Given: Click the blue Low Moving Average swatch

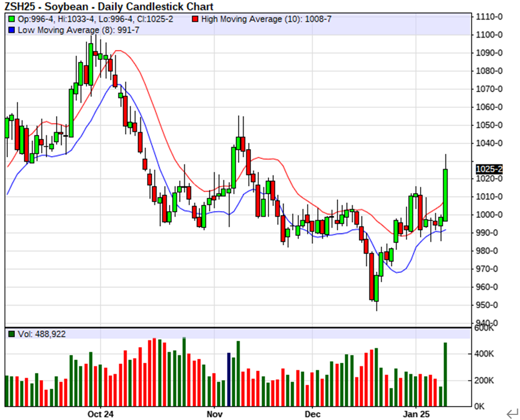Looking at the screenshot, I should point(11,30).
